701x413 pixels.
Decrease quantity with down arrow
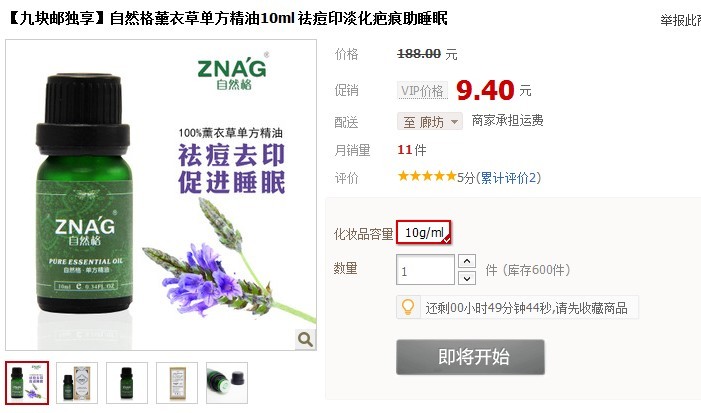coord(467,278)
